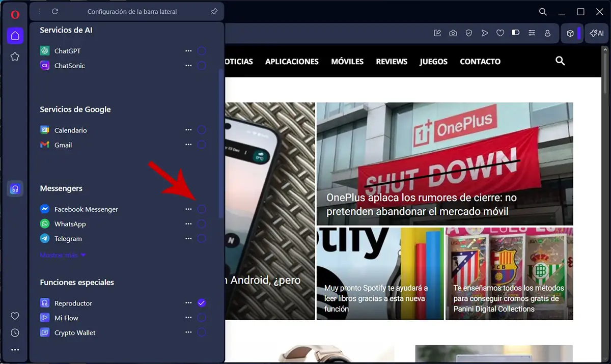Screen dimensions: 611x364
Task: Open the battery saver icon
Action: 515,33
